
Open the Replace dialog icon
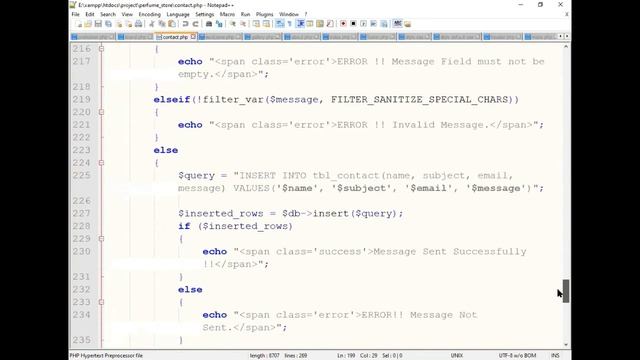click(x=219, y=24)
